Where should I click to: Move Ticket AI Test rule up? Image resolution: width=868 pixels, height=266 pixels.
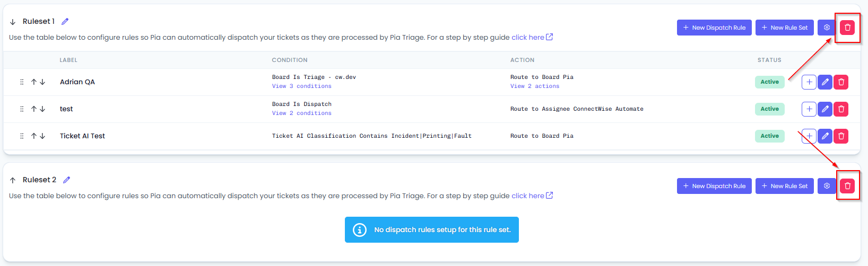34,136
